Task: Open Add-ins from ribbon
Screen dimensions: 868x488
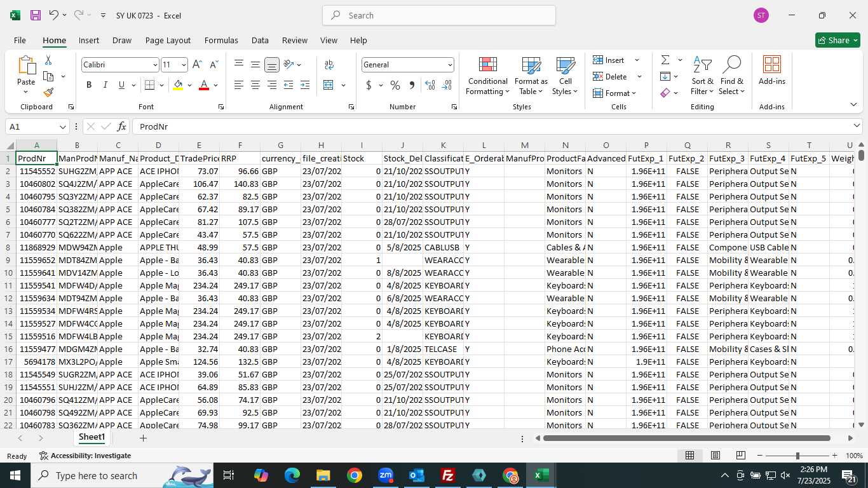Action: tap(771, 71)
